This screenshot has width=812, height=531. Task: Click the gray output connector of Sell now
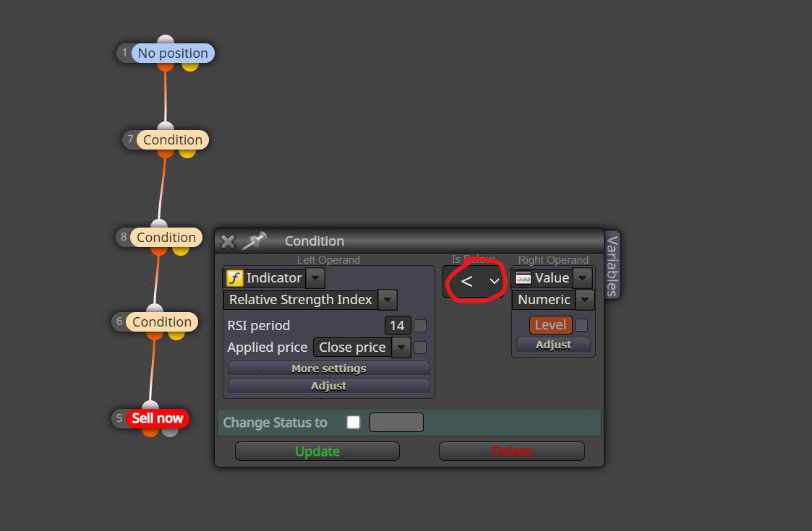[x=170, y=431]
